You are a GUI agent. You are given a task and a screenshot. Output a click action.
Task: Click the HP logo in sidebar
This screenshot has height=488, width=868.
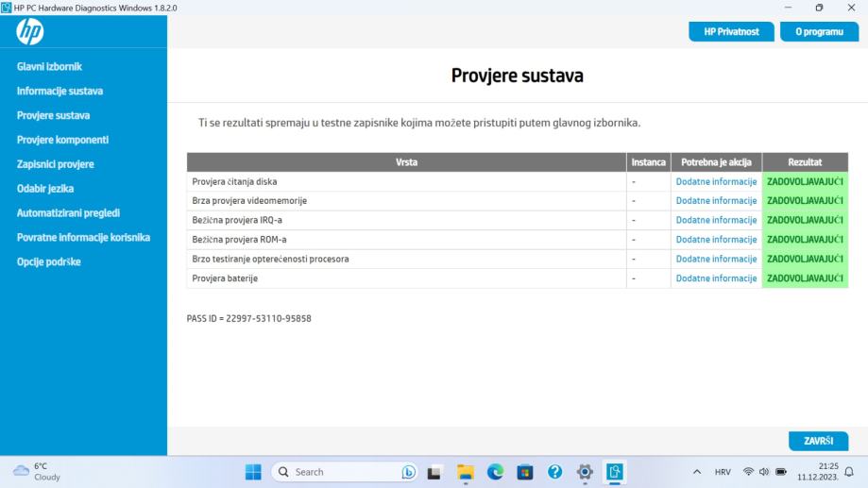(x=30, y=31)
